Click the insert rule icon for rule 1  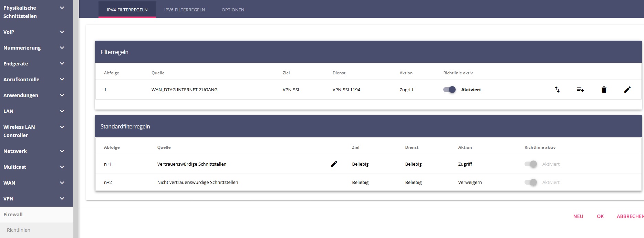pos(580,90)
